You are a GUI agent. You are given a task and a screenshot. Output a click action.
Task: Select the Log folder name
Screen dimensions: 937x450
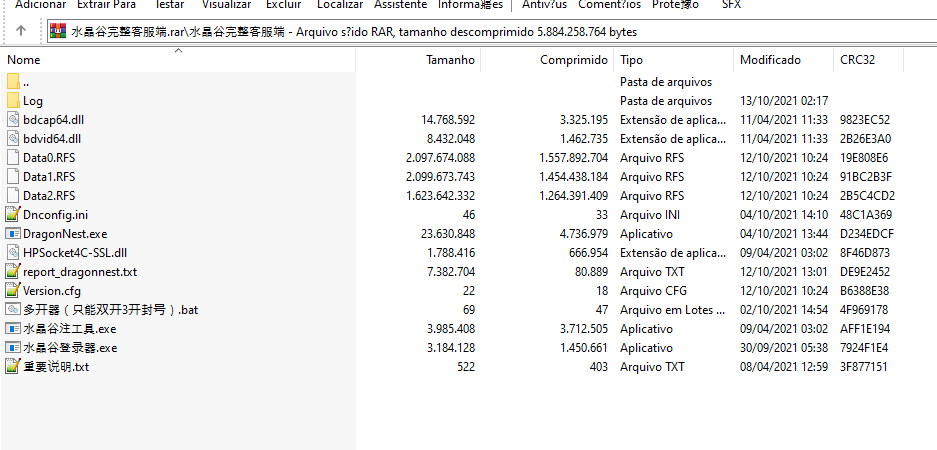click(33, 101)
